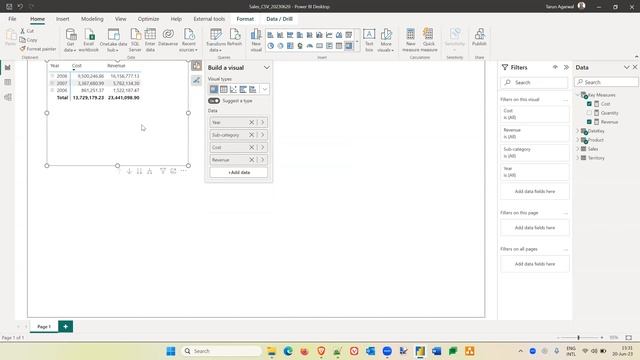640x360 pixels.
Task: Check the Quantity field checkbox
Action: (589, 113)
